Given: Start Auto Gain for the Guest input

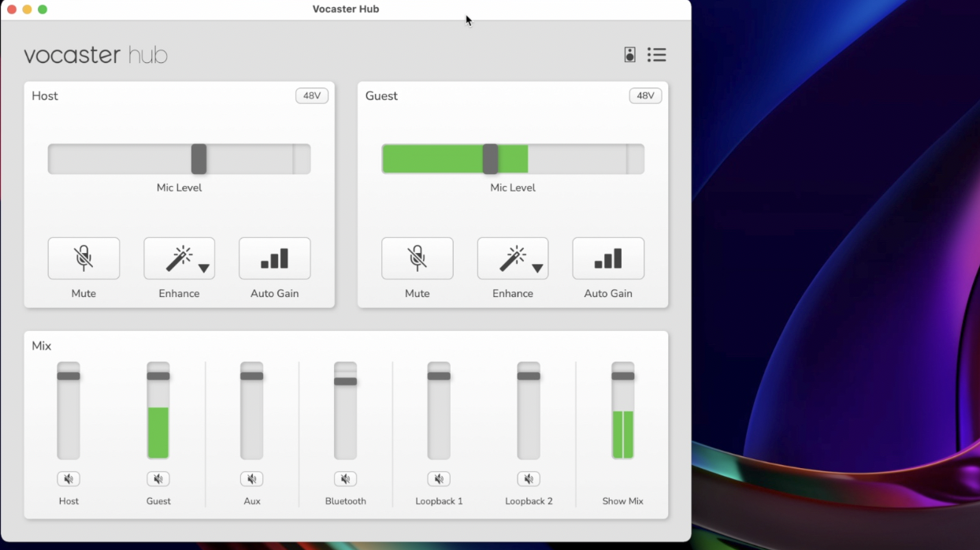Looking at the screenshot, I should click(x=607, y=258).
